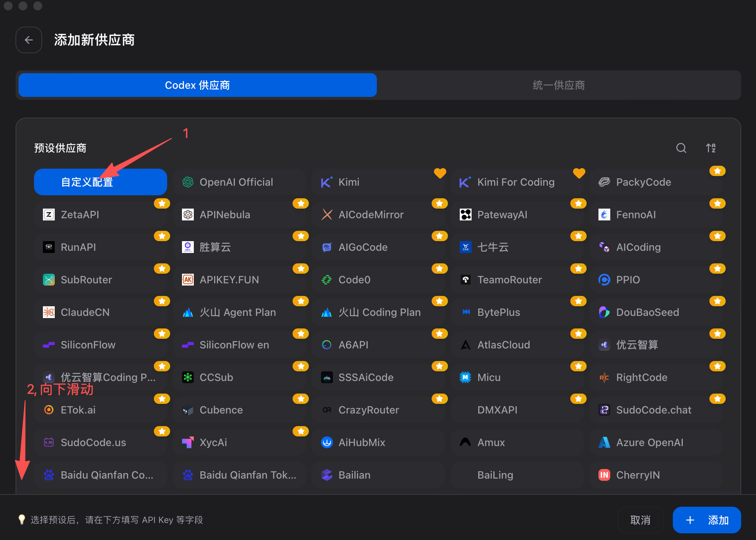Choose Micu provider
This screenshot has height=540, width=756.
coord(517,377)
